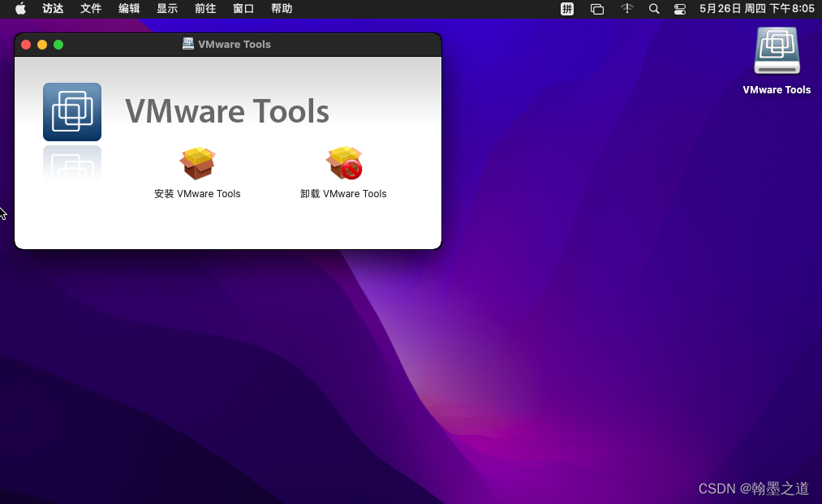Viewport: 822px width, 504px height.
Task: Open the 窗口 menu
Action: (x=243, y=8)
